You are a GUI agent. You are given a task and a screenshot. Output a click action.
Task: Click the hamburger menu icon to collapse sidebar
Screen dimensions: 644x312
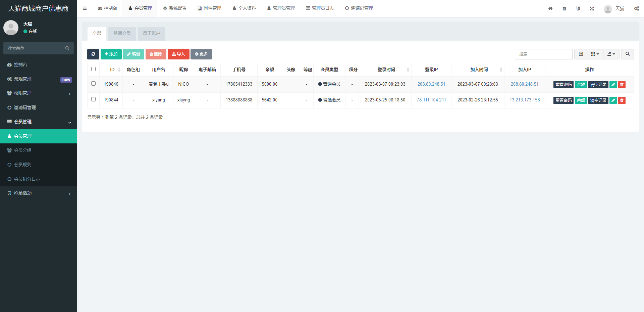(x=85, y=8)
